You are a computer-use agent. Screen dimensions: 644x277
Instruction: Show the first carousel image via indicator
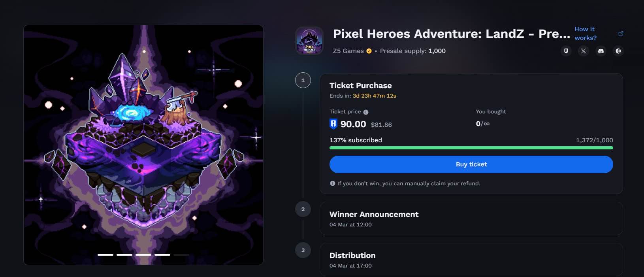pyautogui.click(x=105, y=255)
